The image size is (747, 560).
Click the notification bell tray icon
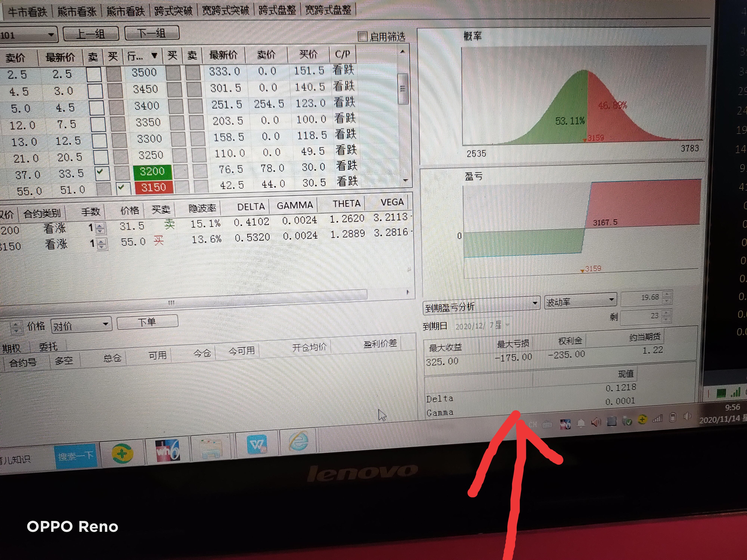point(581,423)
